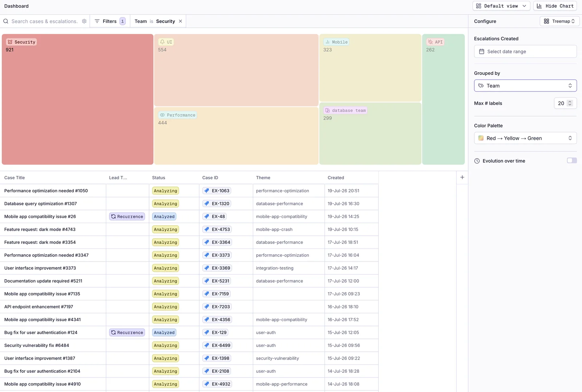
Task: Open the Color Palette dropdown
Action: [525, 138]
